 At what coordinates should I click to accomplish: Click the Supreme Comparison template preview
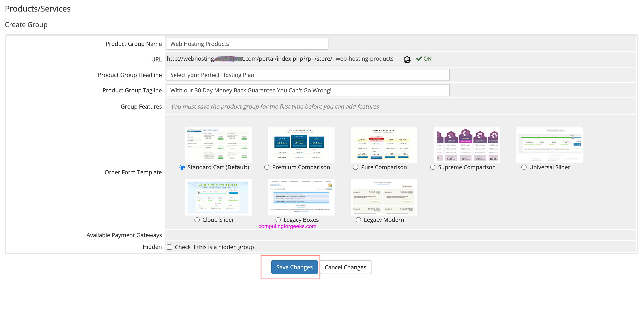click(x=467, y=145)
